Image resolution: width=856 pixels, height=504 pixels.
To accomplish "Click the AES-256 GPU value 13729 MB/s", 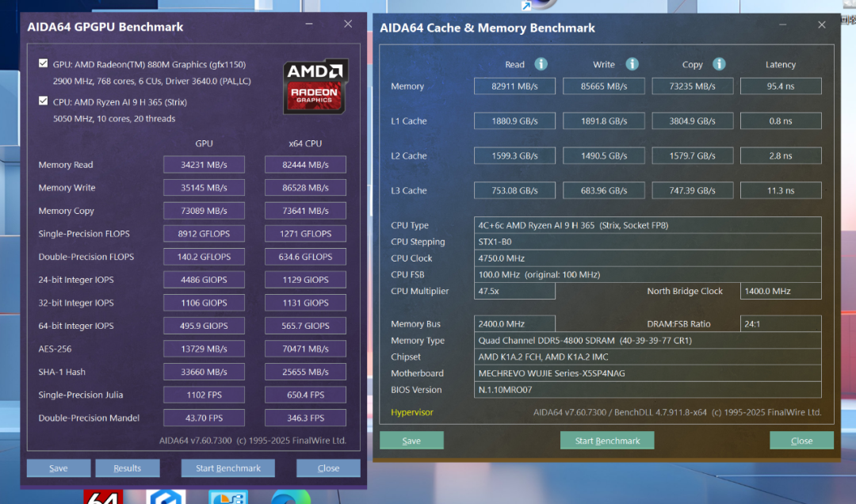I will coord(204,349).
